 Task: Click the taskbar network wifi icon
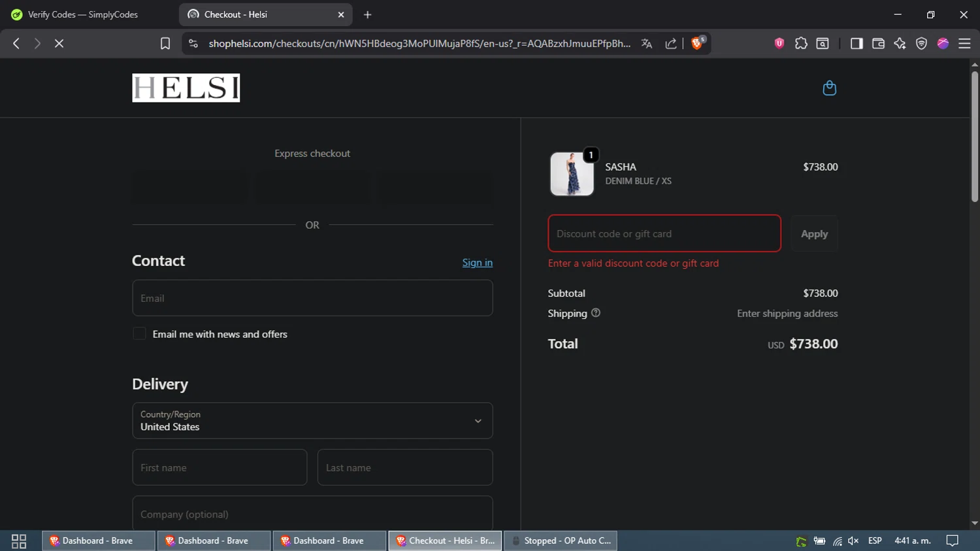pyautogui.click(x=837, y=541)
